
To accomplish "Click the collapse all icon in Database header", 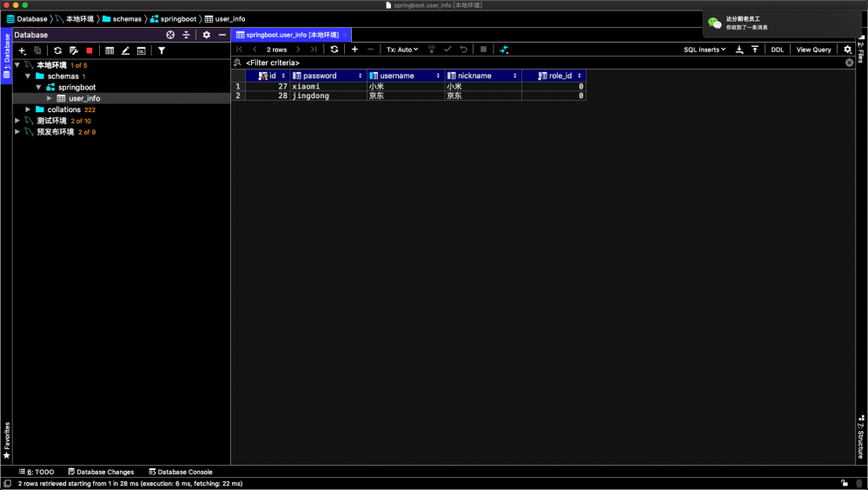I will [186, 35].
